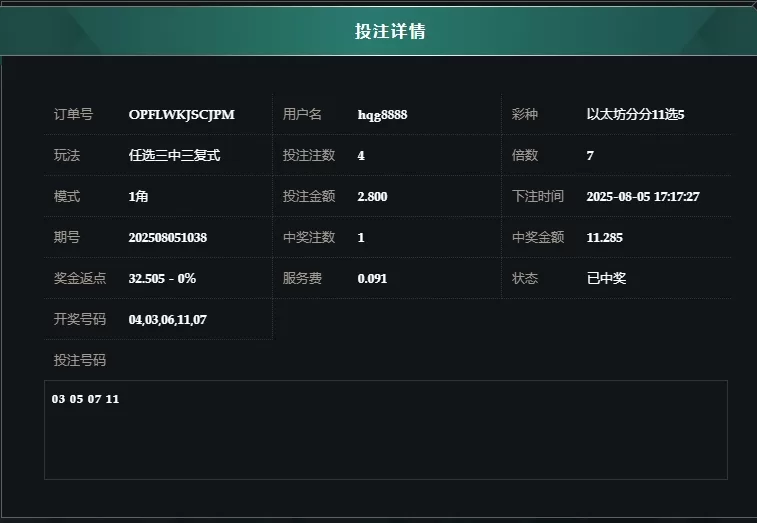Select order number OPFLWKJSCJPM

[x=182, y=114]
